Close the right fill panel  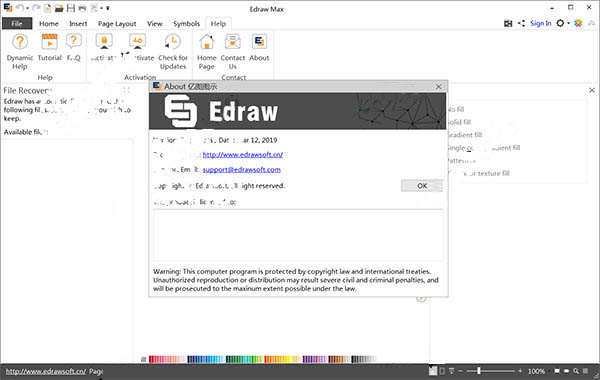pyautogui.click(x=592, y=90)
